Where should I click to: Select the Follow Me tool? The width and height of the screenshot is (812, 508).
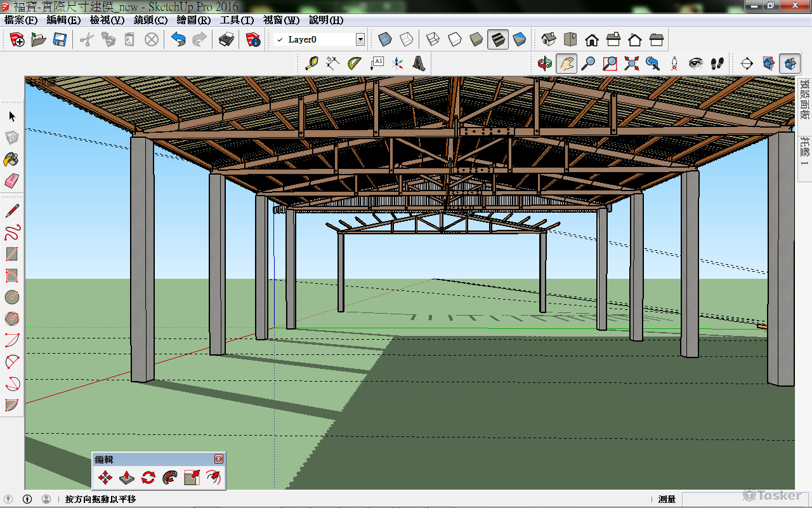click(170, 478)
